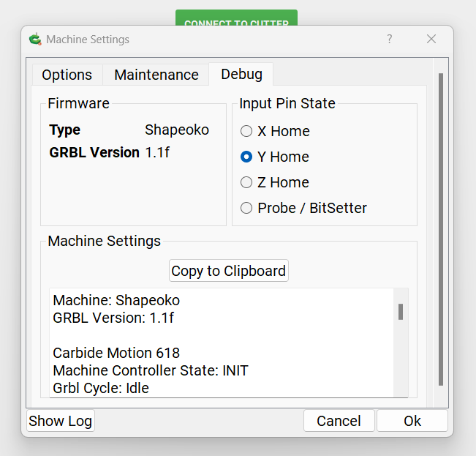The height and width of the screenshot is (456, 476).
Task: Click the green Connect to Cutter button
Action: point(236,20)
